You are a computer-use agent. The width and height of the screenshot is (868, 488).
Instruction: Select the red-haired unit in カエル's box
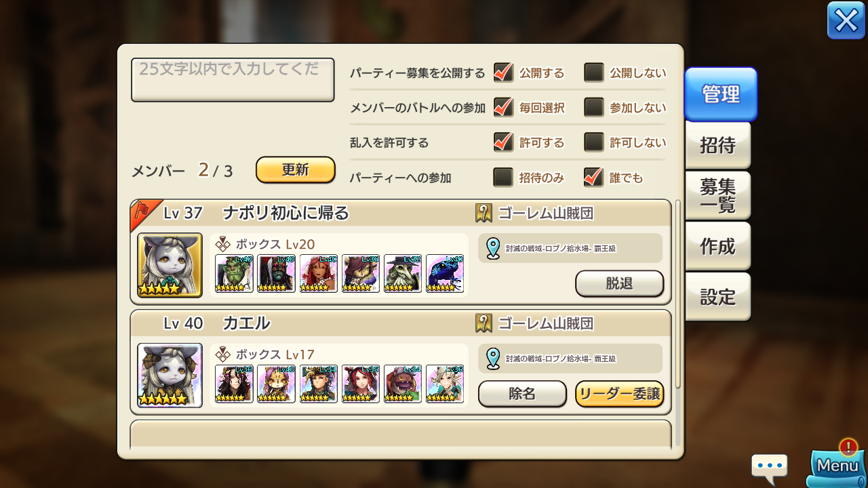tap(360, 384)
